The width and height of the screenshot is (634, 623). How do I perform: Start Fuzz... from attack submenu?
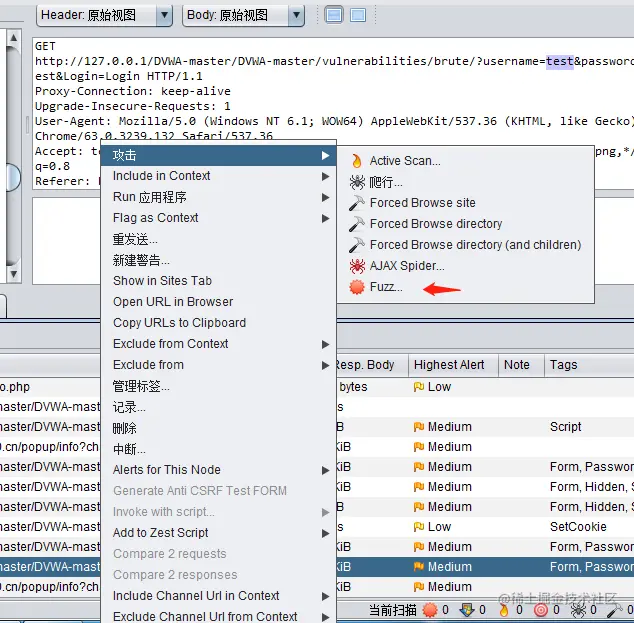click(465, 287)
